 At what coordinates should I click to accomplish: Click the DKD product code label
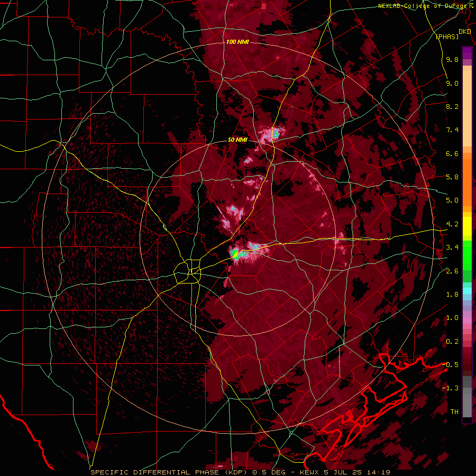click(x=464, y=32)
